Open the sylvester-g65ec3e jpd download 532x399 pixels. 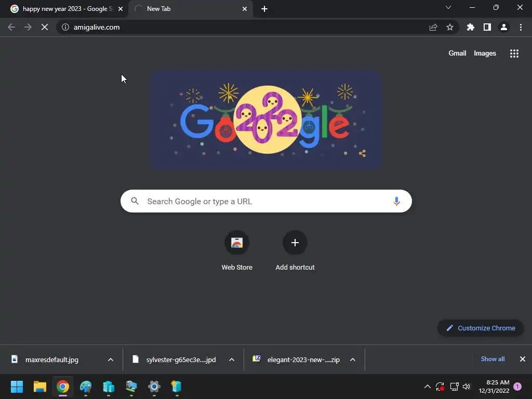(x=180, y=360)
